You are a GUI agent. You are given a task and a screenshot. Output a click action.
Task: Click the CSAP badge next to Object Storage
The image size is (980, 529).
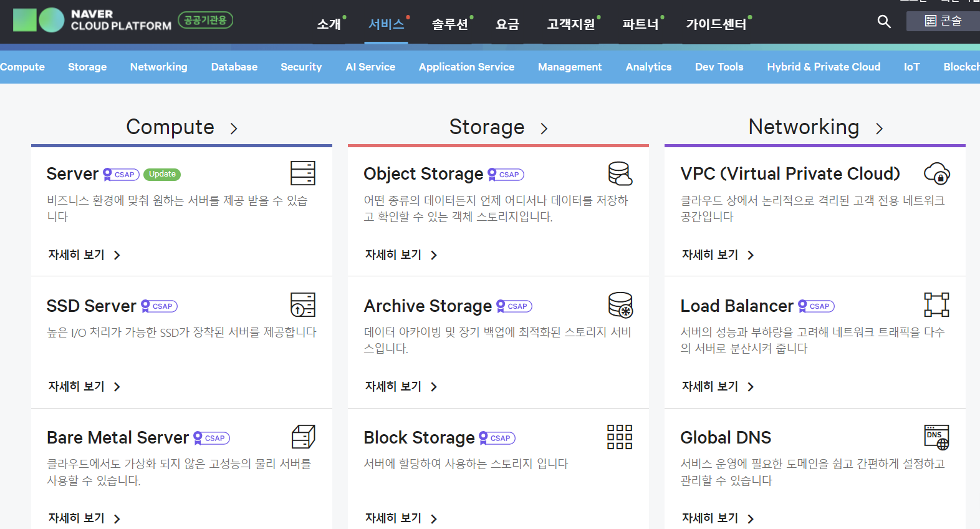point(506,175)
